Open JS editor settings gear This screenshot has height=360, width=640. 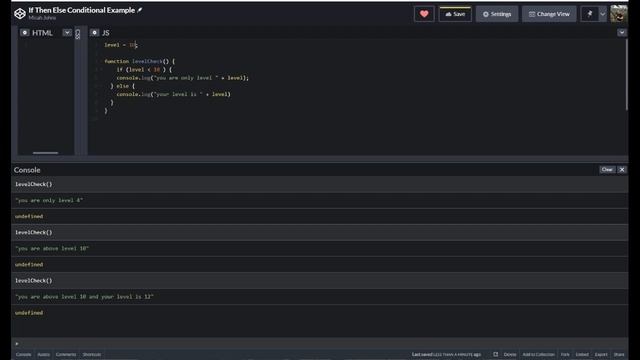point(94,33)
